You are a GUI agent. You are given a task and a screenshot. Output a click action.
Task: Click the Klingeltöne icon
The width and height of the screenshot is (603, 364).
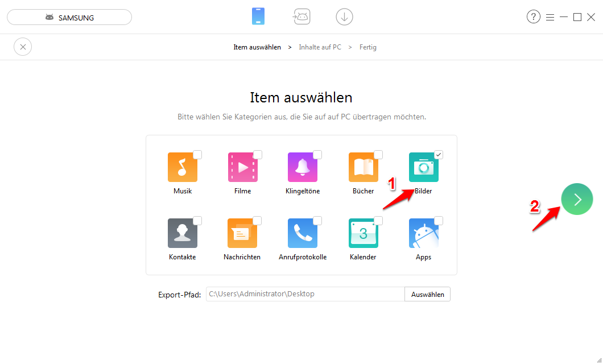tap(303, 167)
